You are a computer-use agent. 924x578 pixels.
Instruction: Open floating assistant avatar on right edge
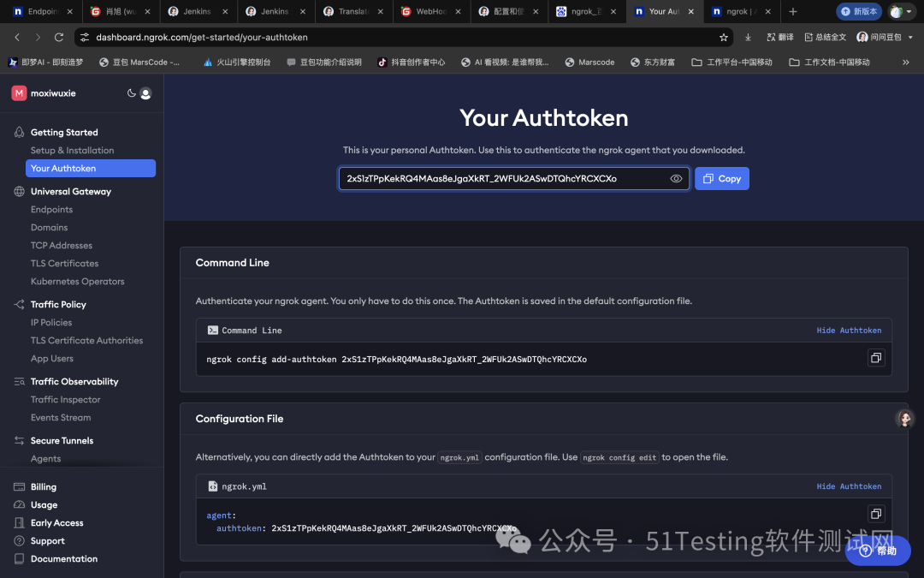click(x=904, y=419)
